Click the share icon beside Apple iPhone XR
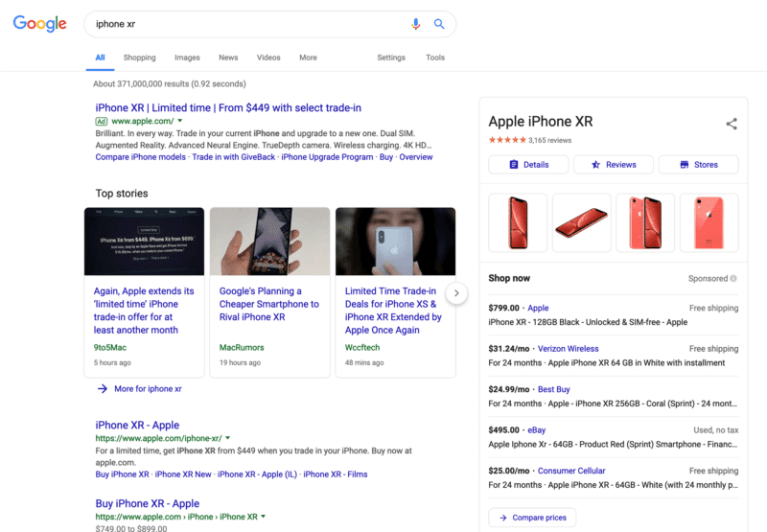This screenshot has width=767, height=532. 732,124
